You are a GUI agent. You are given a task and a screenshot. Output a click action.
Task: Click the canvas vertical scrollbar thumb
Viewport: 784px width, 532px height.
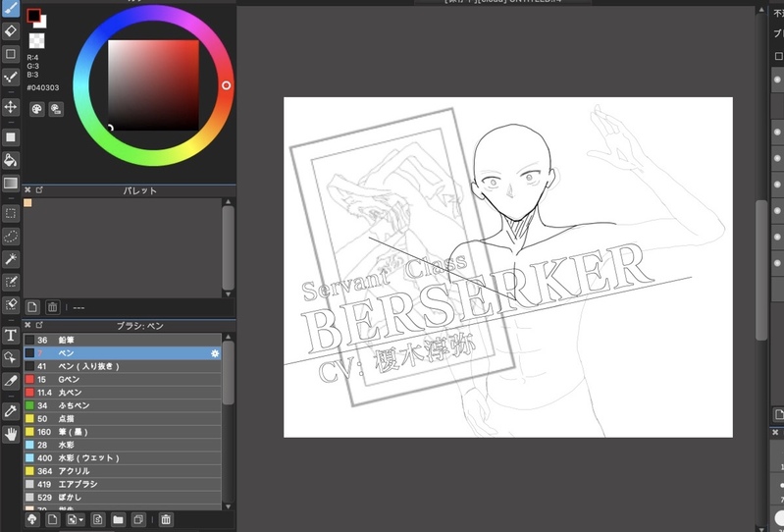click(x=761, y=270)
